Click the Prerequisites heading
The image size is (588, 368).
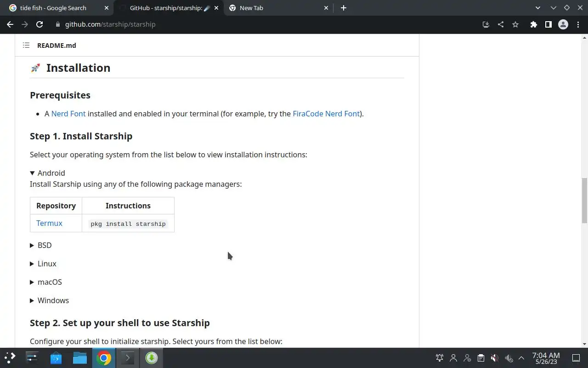click(x=60, y=95)
